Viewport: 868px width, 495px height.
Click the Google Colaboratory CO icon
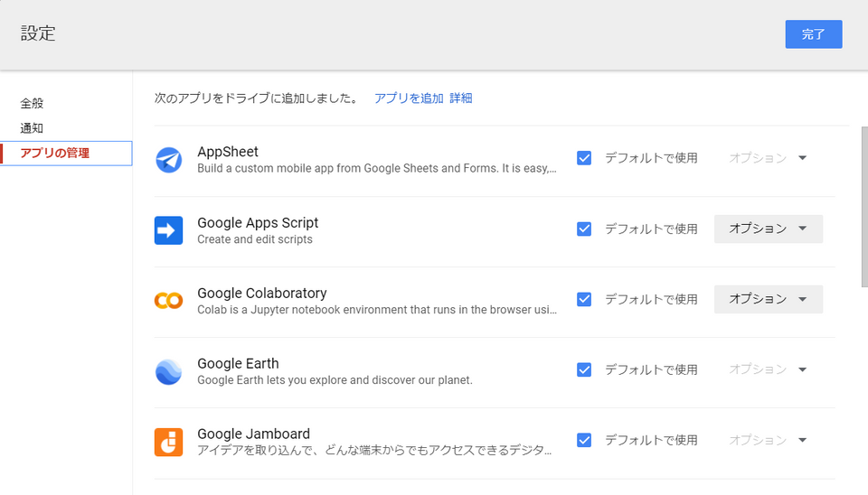[168, 301]
